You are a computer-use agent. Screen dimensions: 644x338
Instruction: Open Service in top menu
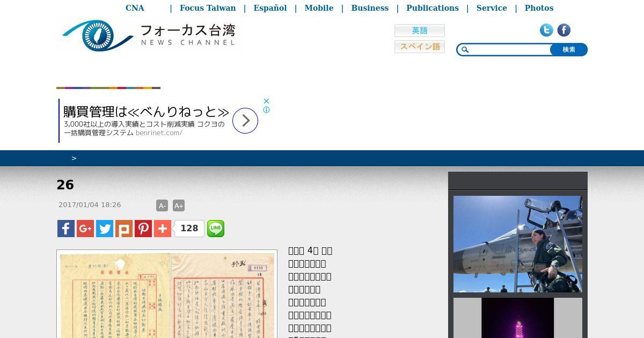tap(492, 8)
